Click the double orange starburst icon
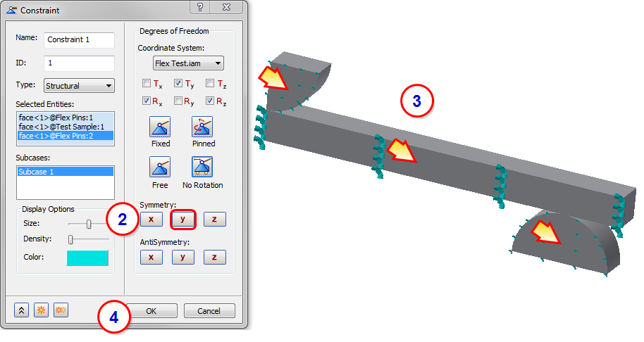 (x=61, y=310)
